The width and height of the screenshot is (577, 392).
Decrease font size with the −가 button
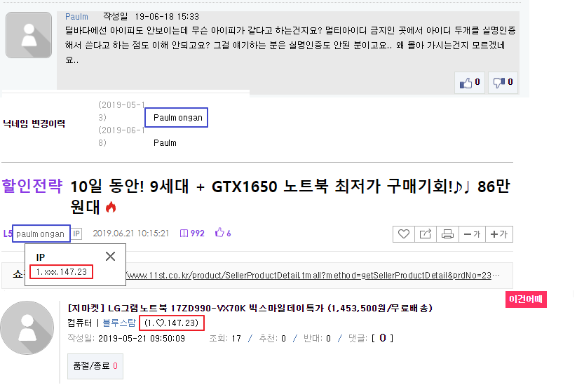472,234
